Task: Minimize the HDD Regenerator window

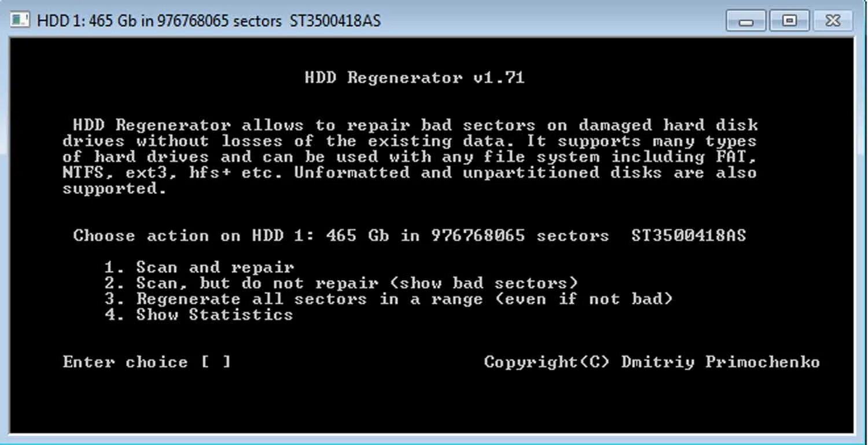Action: pyautogui.click(x=746, y=21)
